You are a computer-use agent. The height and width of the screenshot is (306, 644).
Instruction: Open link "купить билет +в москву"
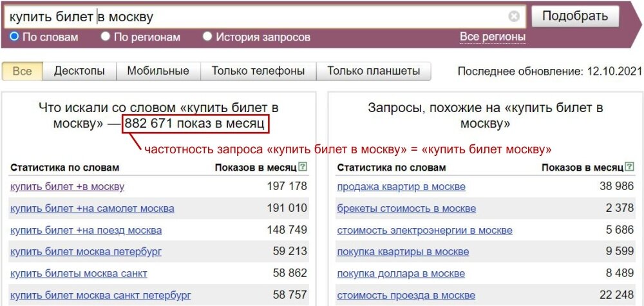point(68,187)
